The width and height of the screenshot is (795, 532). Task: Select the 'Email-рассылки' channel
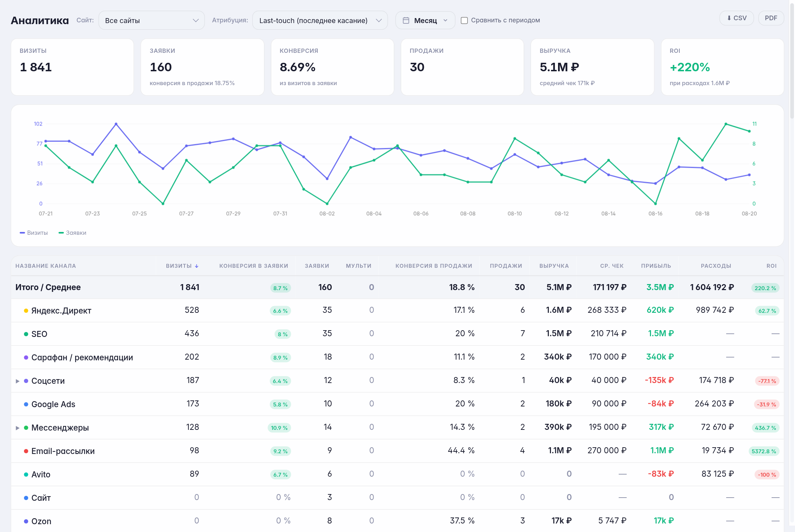click(x=63, y=451)
